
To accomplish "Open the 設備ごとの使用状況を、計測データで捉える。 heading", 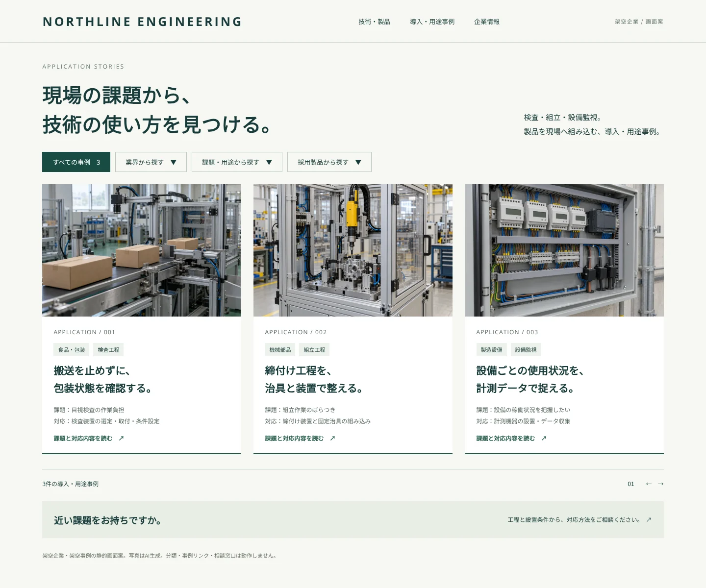I will (x=530, y=379).
